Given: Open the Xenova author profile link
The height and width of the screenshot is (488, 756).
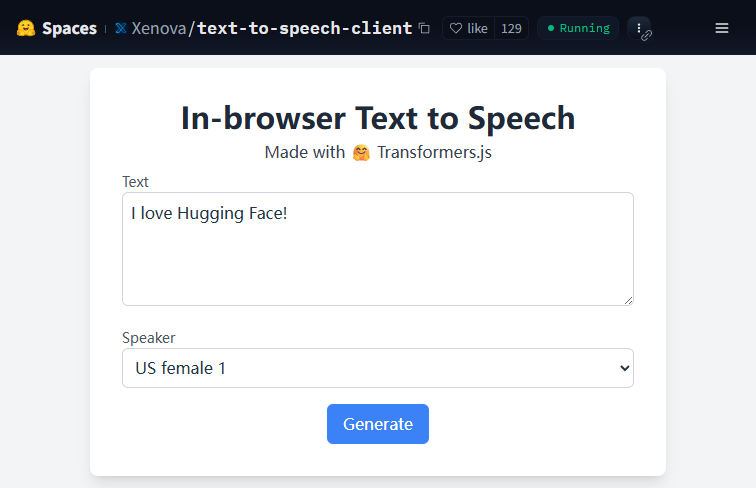Looking at the screenshot, I should [x=159, y=28].
